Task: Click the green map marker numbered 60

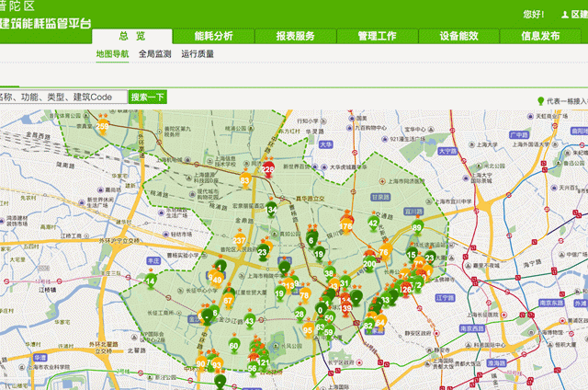Action: (234, 347)
